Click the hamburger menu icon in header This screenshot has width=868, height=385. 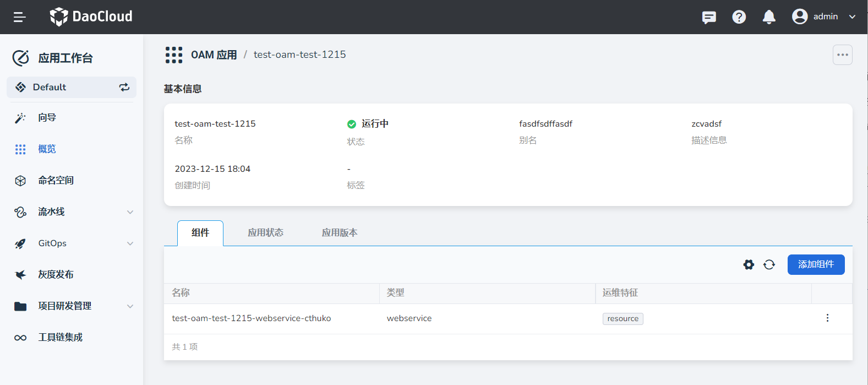20,17
